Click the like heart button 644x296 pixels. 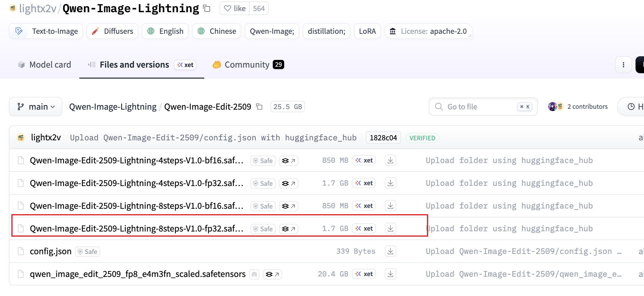[x=235, y=9]
